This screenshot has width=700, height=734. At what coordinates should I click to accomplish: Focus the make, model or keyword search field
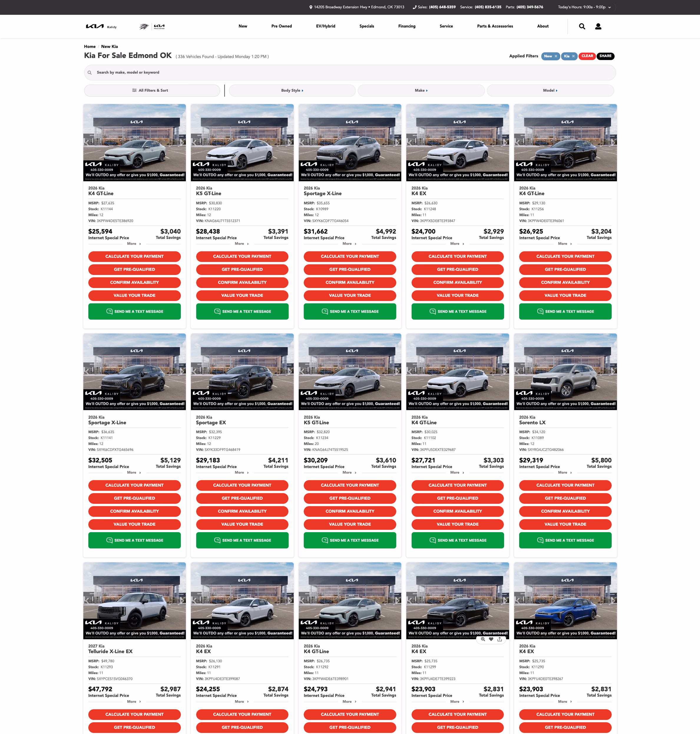pyautogui.click(x=350, y=73)
